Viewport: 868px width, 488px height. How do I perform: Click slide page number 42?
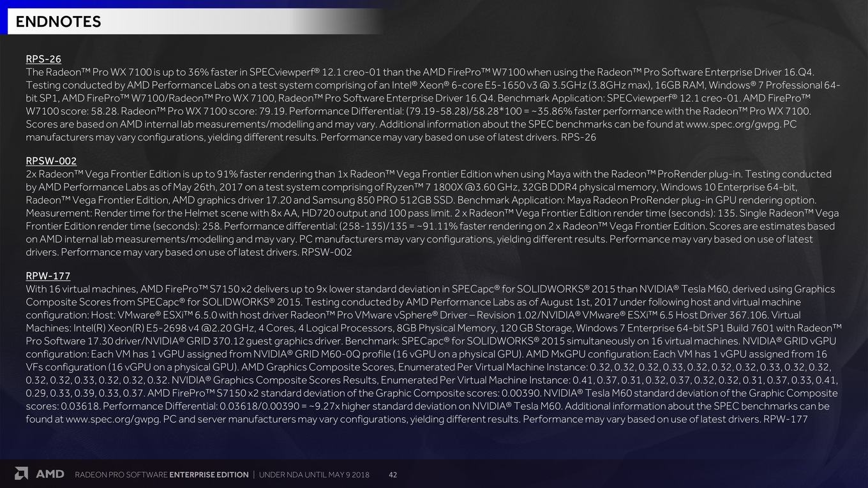(x=393, y=475)
